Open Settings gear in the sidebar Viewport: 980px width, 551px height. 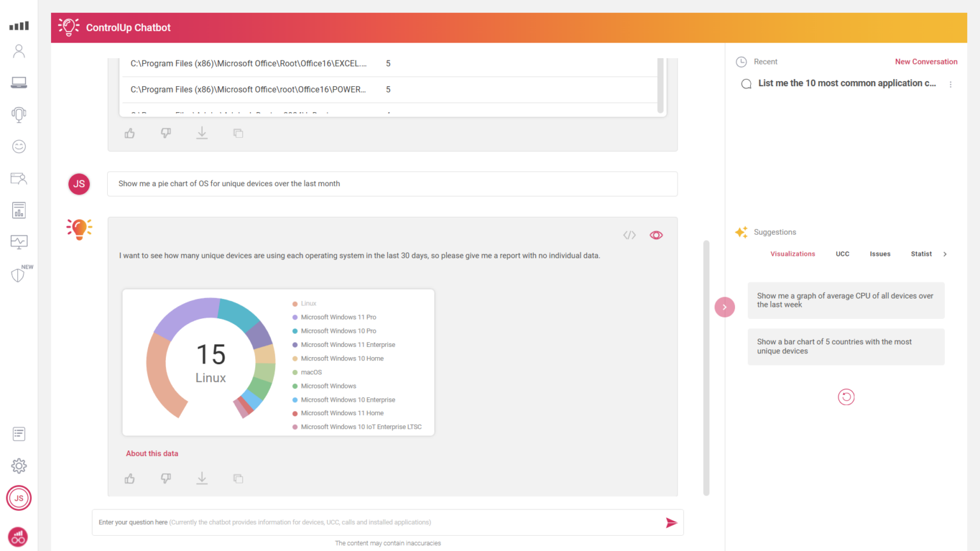click(19, 466)
